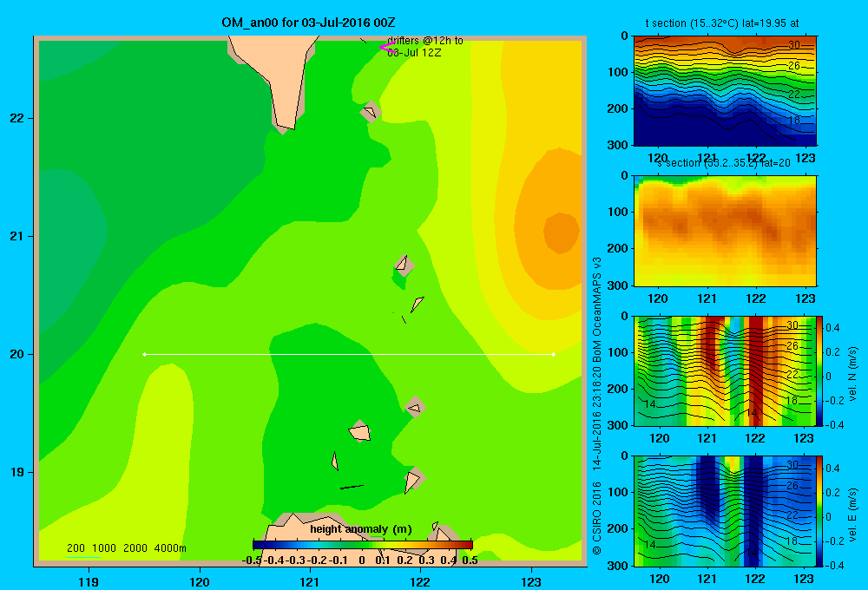
Task: Click the map title 'OM_an00 for 03-Jul-2016 00Z'
Action: pos(308,23)
